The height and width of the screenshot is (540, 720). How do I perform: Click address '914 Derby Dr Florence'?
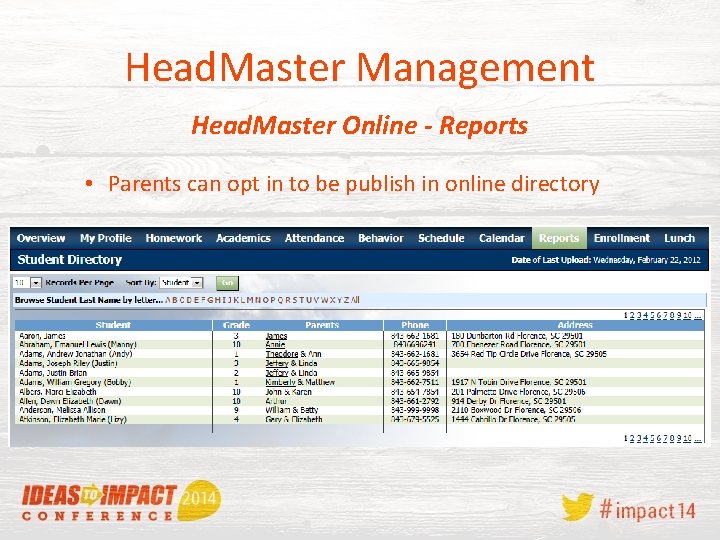click(509, 401)
